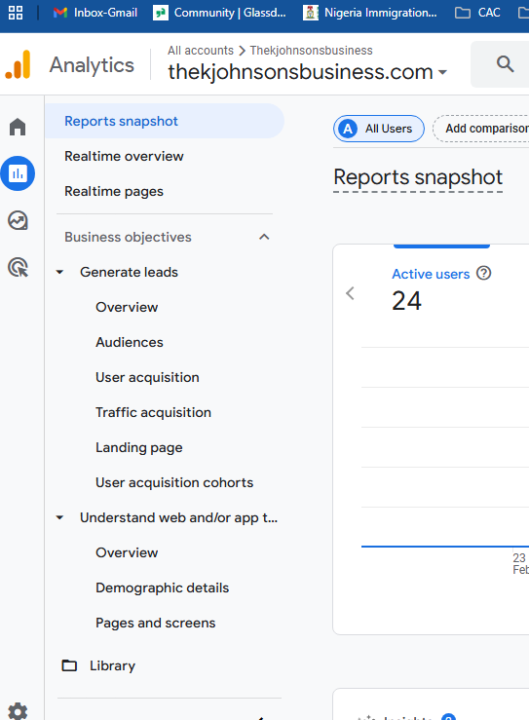Open the User acquisition report
The image size is (529, 720).
[x=147, y=377]
